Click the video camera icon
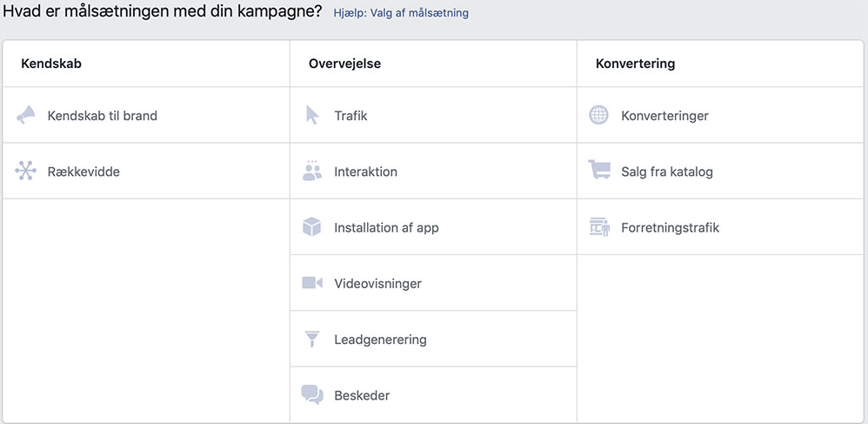The height and width of the screenshot is (424, 868). tap(311, 283)
